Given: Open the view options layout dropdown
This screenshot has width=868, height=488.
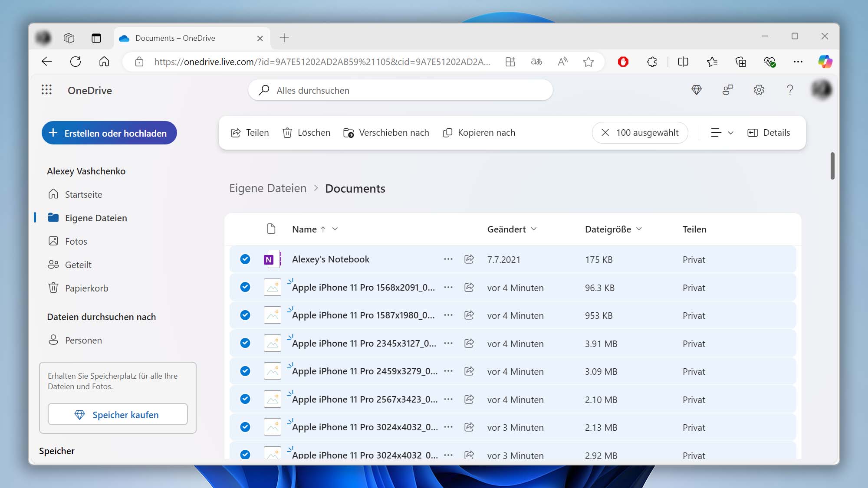Looking at the screenshot, I should click(722, 133).
